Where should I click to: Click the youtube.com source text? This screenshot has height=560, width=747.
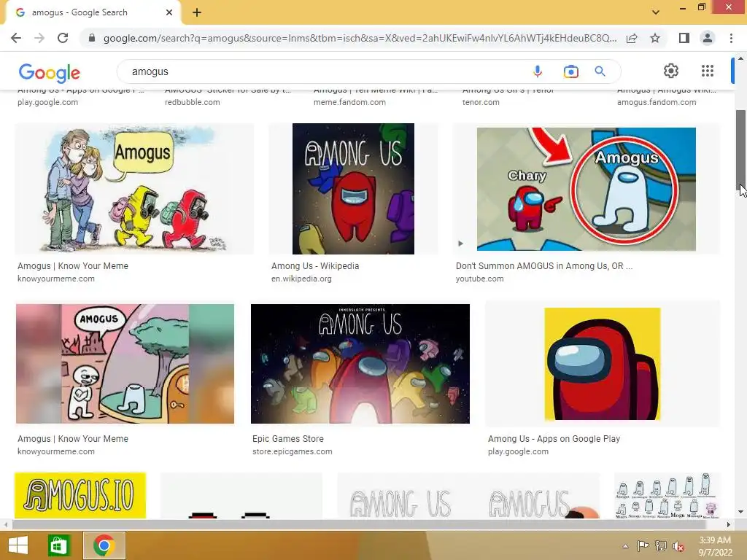coord(479,279)
